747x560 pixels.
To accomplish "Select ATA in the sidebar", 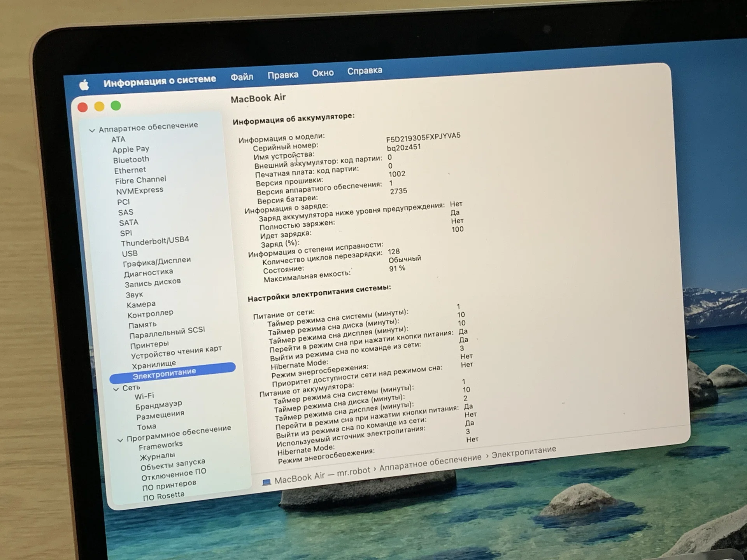I will 118,139.
